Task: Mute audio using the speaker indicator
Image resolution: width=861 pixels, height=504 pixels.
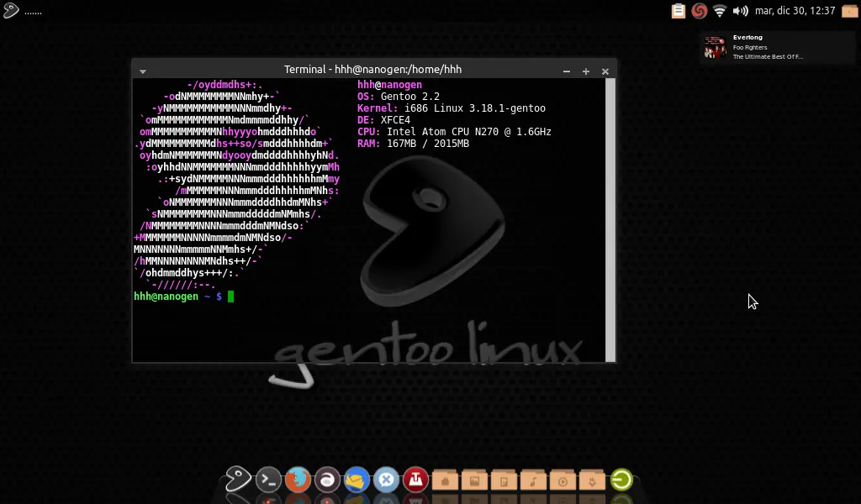Action: click(739, 11)
